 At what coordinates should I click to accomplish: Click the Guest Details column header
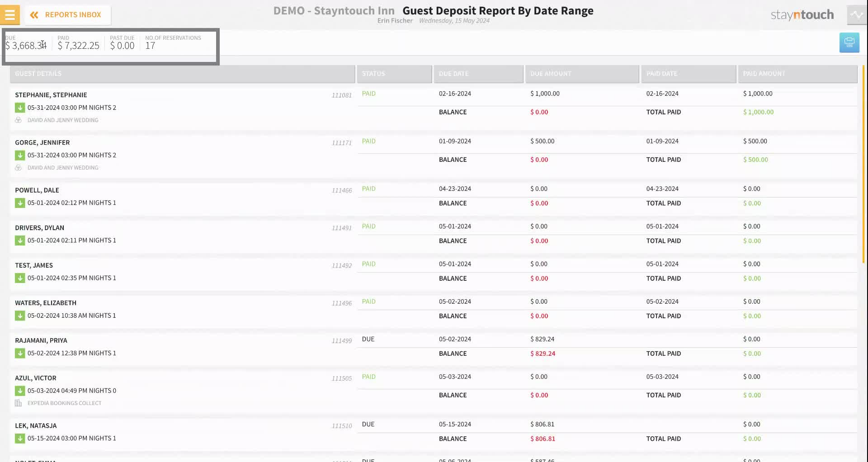coord(182,74)
